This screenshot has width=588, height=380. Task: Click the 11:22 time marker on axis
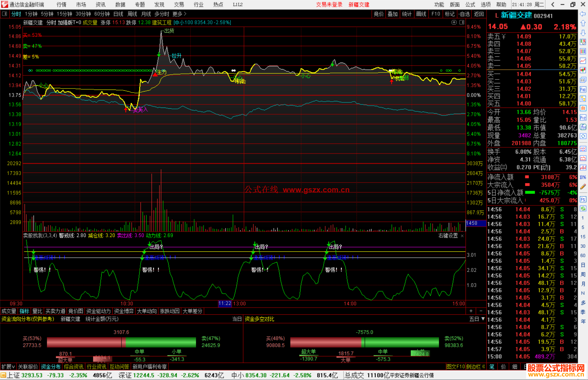(225, 303)
